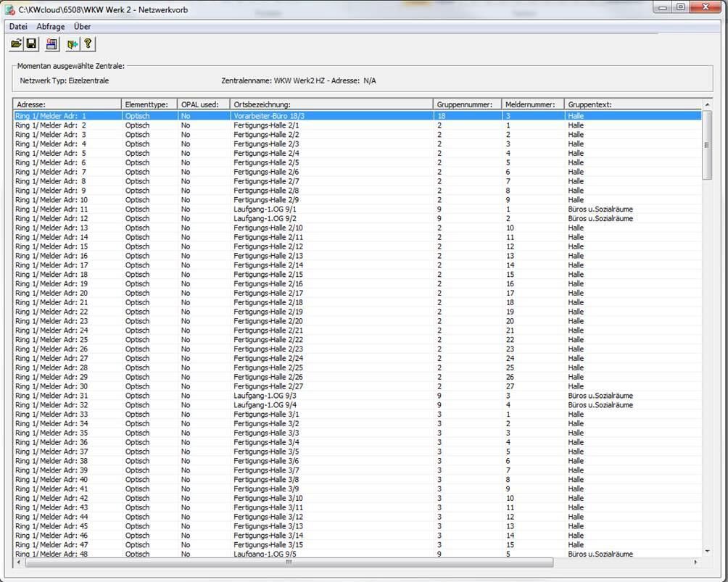Open help with the question mark icon
Viewport: 728px width, 582px height.
pos(88,44)
